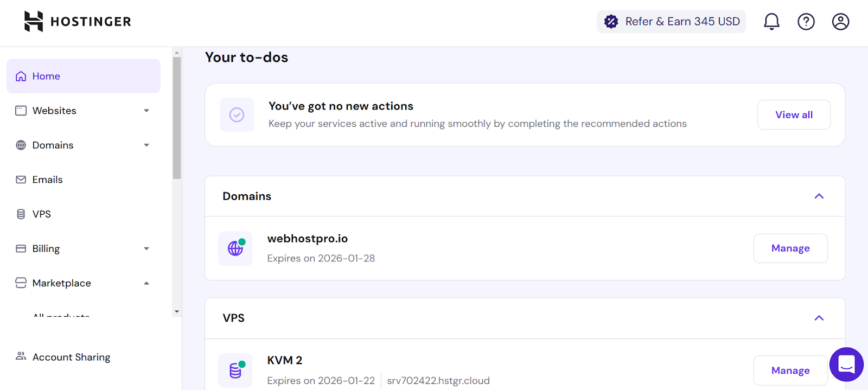Click the Emails envelope icon
This screenshot has height=390, width=868.
point(21,180)
